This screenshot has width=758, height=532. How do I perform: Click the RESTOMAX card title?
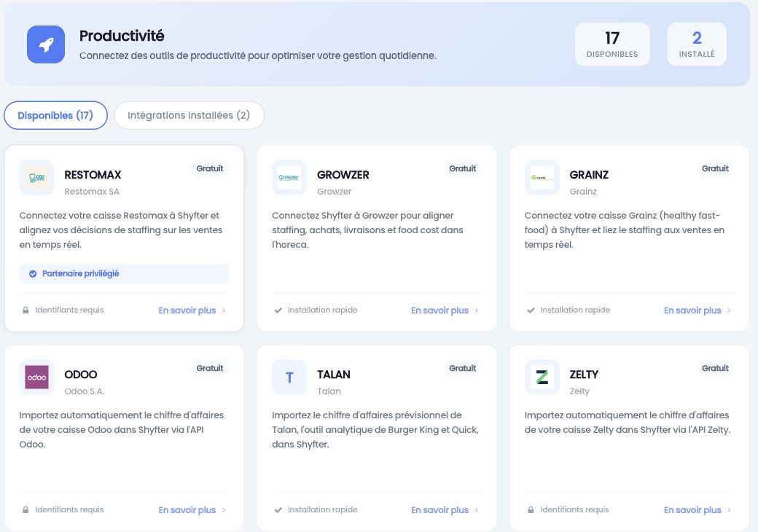tap(93, 175)
